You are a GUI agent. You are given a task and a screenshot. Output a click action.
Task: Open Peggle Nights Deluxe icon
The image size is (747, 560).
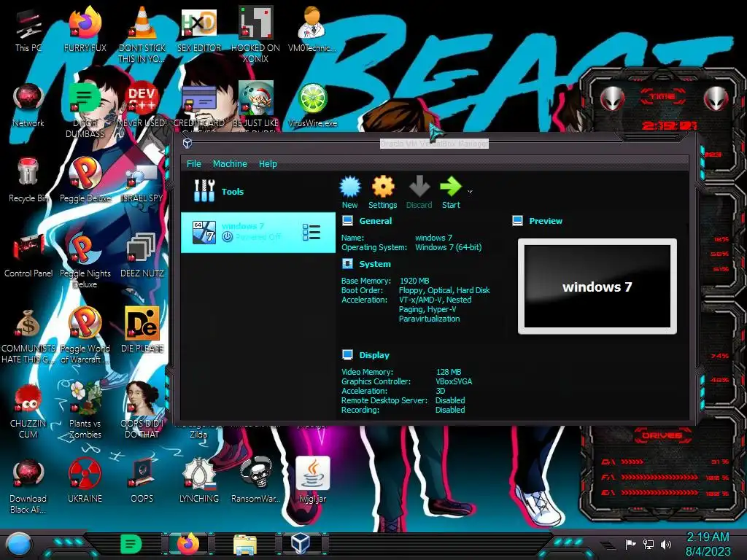pyautogui.click(x=85, y=260)
